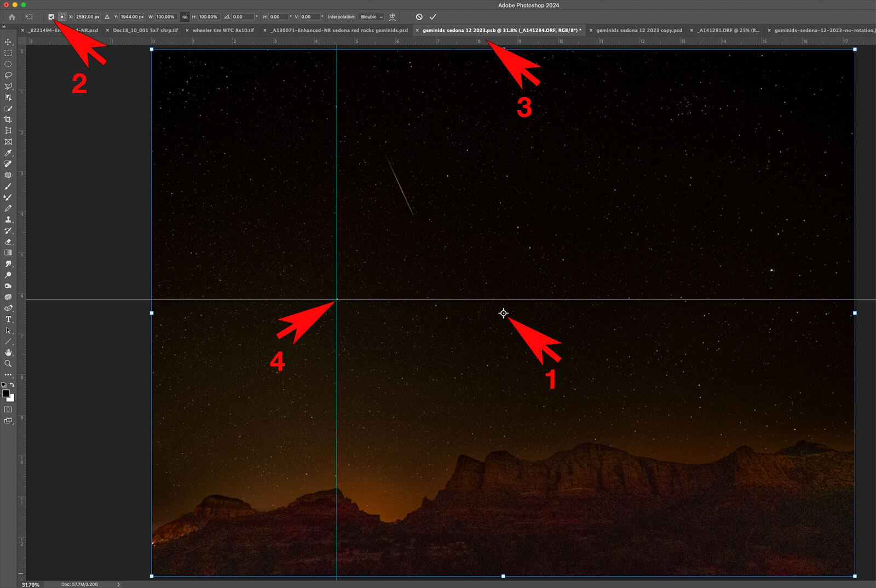876x588 pixels.
Task: Click the black foreground color swatch
Action: tap(5, 394)
